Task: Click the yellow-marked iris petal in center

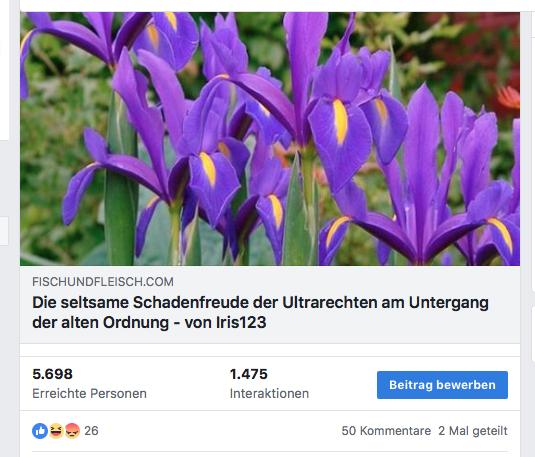Action: pos(340,122)
